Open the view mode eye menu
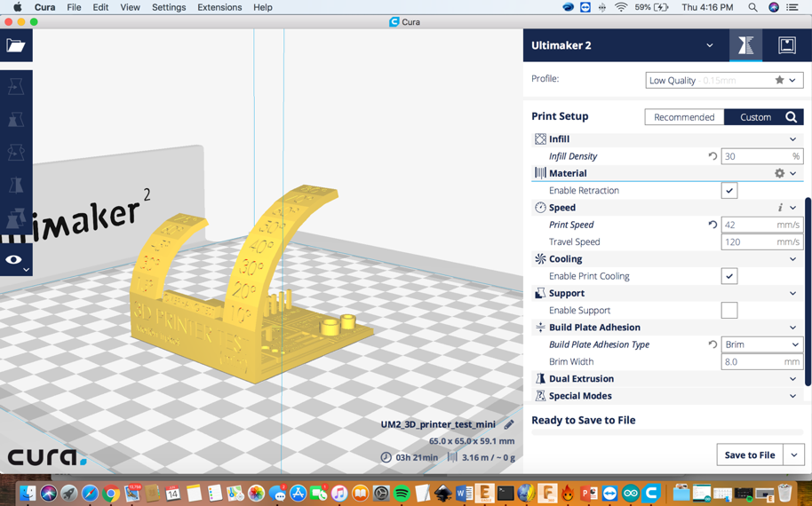This screenshot has width=812, height=506. [16, 260]
